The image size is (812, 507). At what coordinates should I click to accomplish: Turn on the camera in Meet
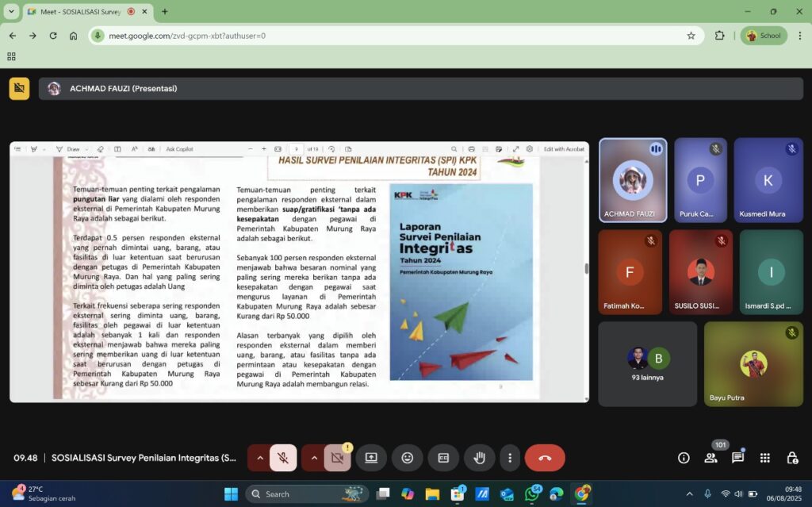337,458
